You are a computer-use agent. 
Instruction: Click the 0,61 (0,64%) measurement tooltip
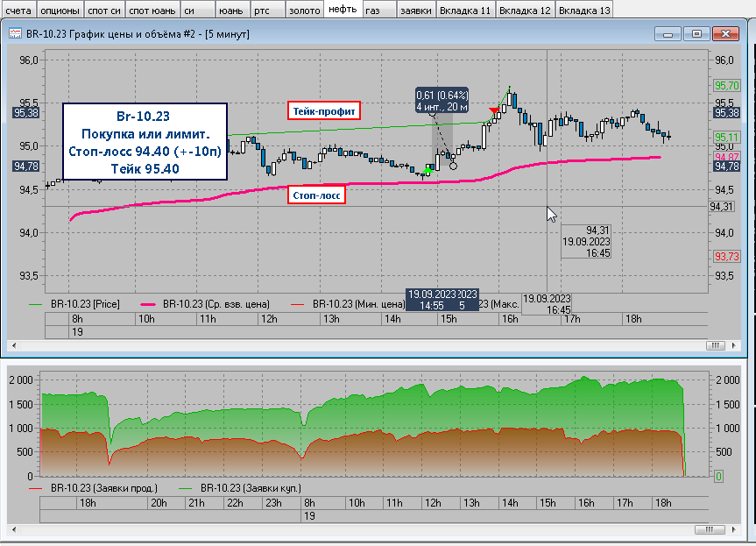pyautogui.click(x=442, y=101)
